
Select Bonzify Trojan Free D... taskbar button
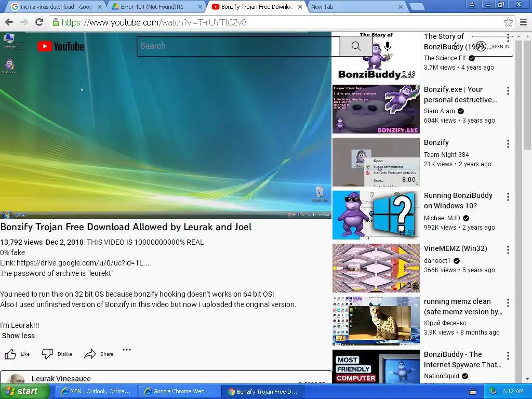(x=262, y=392)
